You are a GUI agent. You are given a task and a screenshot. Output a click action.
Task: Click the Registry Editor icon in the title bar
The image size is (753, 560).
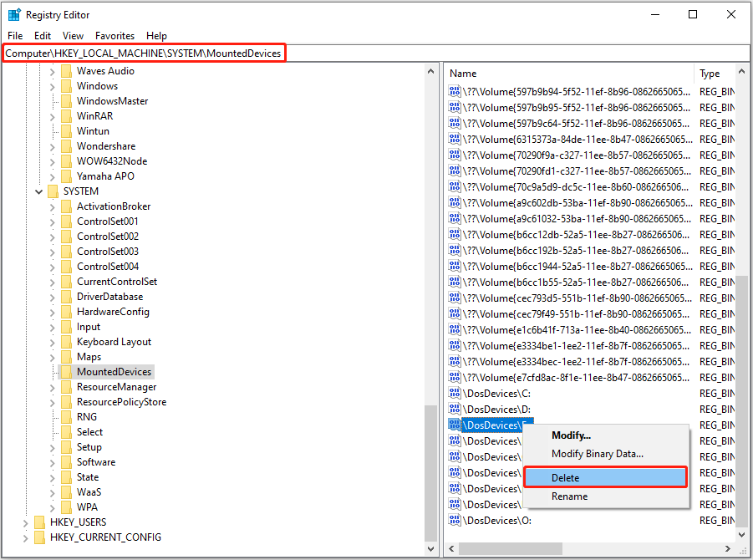click(x=14, y=14)
